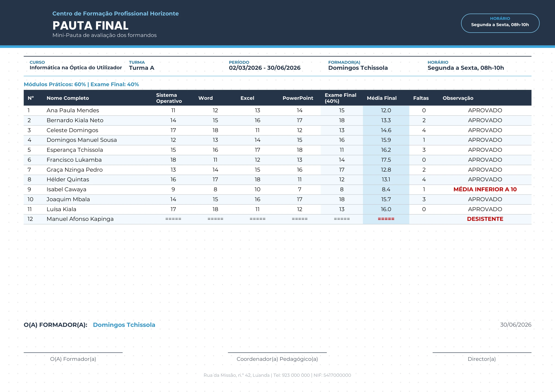This screenshot has width=555, height=392.
Task: Click Francisco Lukamba's final average 17.5
Action: point(386,160)
